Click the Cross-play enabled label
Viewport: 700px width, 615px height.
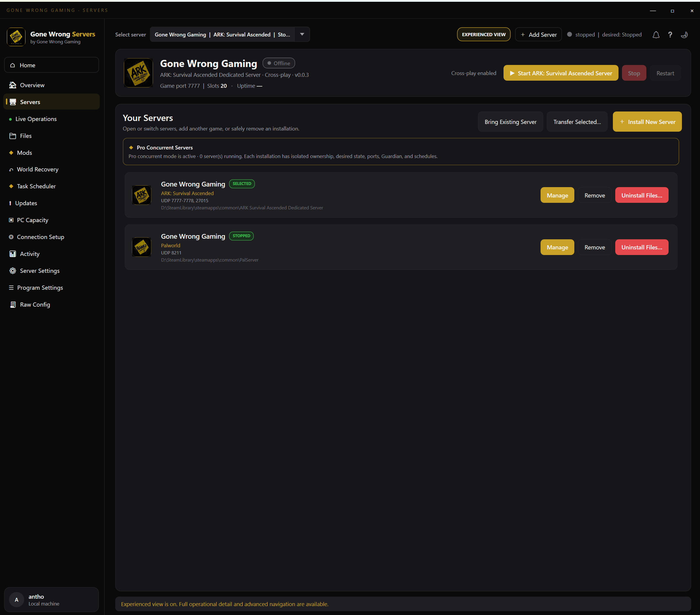(473, 73)
